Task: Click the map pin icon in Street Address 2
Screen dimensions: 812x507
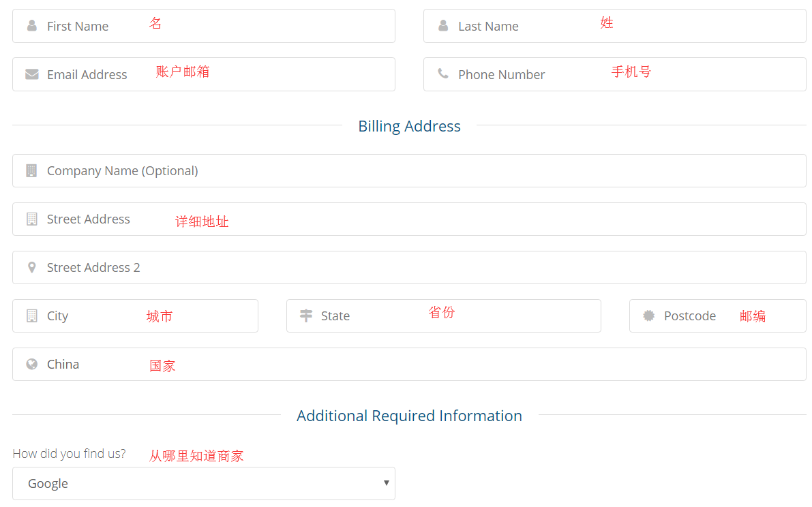Action: tap(31, 267)
